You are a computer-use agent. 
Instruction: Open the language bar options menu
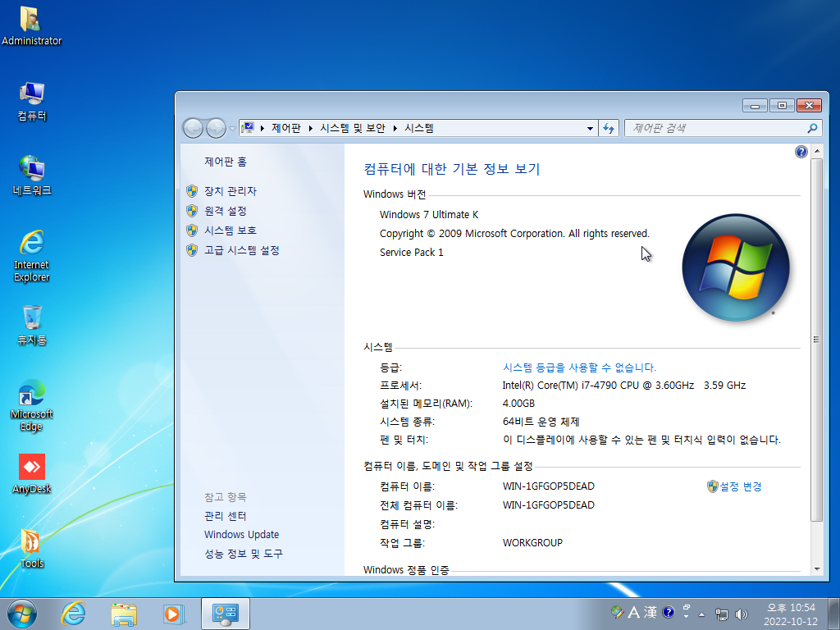(687, 617)
